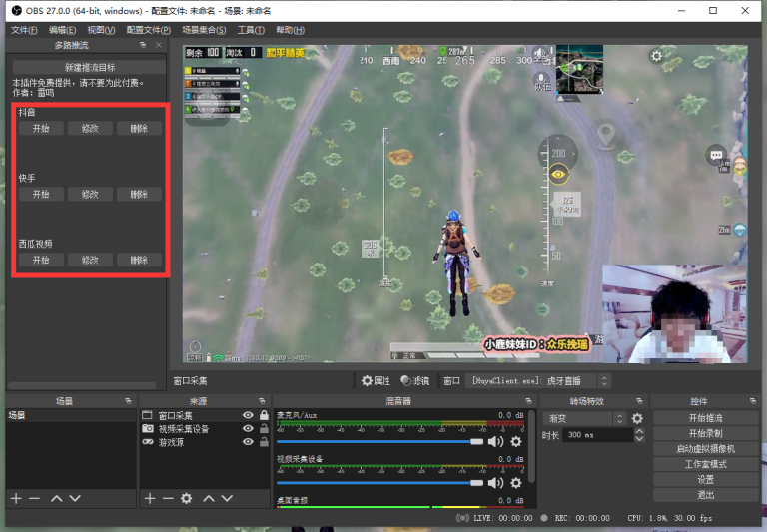
Task: Open the window selection dropdown 虎牙直播
Action: (x=537, y=381)
